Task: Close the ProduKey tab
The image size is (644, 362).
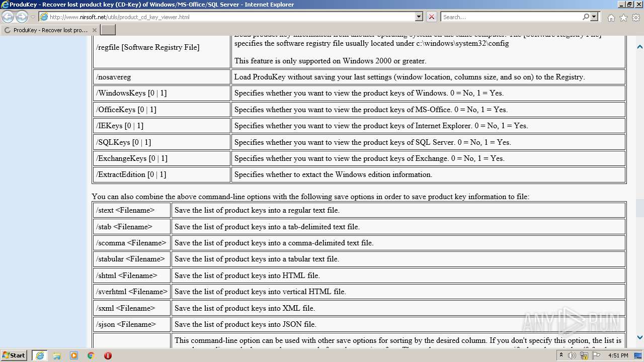Action: 94,30
